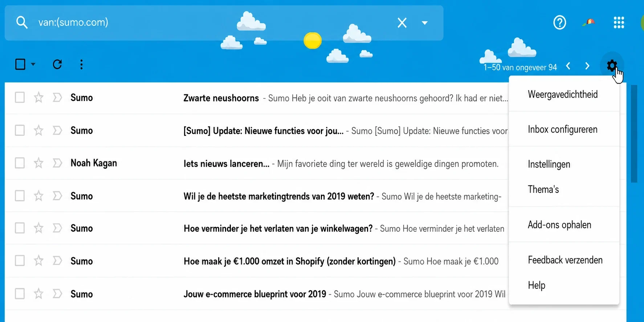Check the e-commerce blueprint email checkbox

pyautogui.click(x=20, y=294)
